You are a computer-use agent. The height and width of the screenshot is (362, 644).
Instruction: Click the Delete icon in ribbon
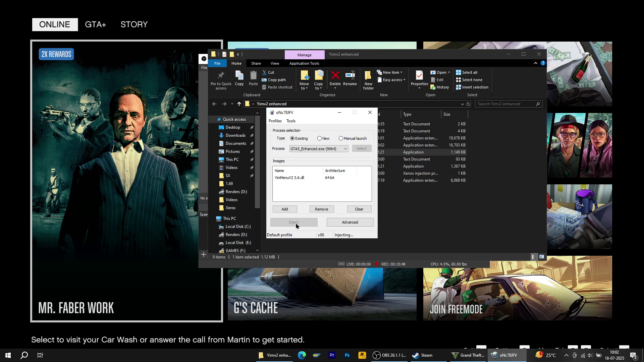point(335,76)
